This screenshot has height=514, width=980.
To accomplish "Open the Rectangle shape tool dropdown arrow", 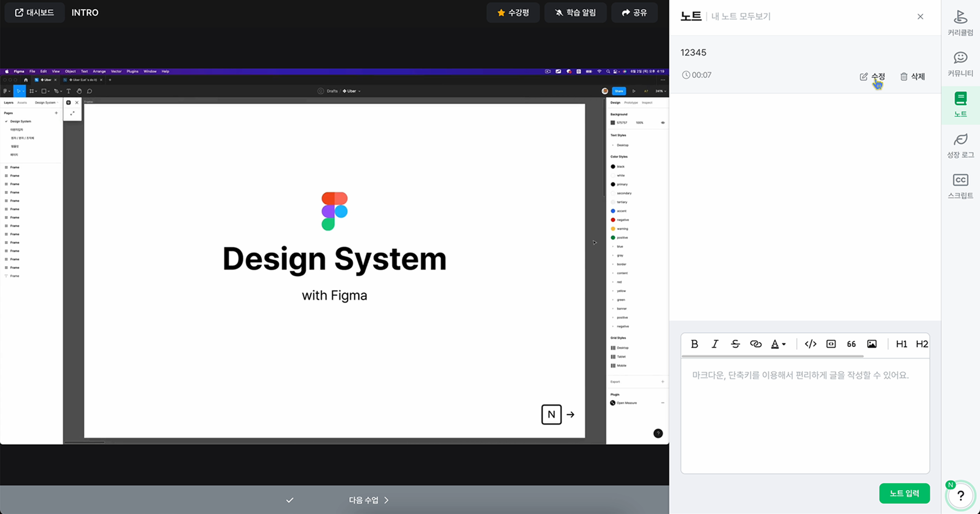I will tap(49, 92).
